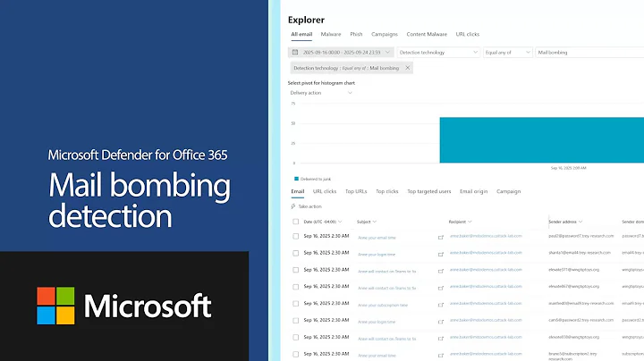
Task: View the Top targeted users tab
Action: [x=428, y=191]
